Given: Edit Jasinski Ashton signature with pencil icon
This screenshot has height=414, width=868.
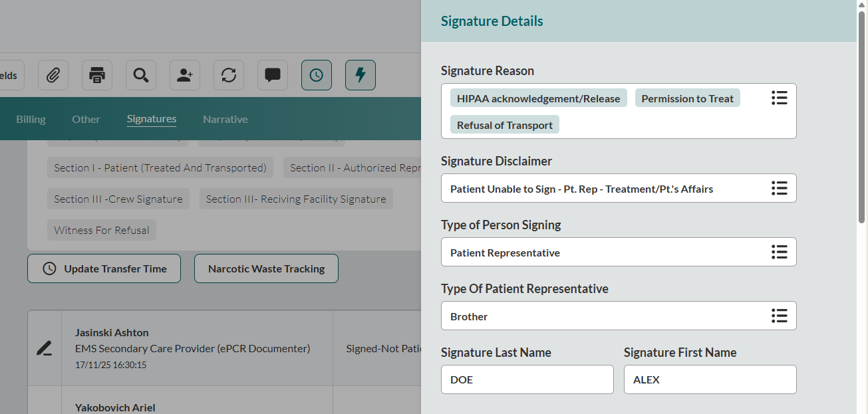Looking at the screenshot, I should point(44,348).
